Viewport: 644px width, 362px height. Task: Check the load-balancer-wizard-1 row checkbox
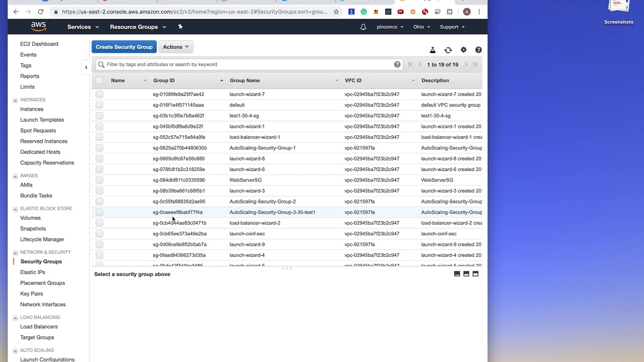point(99,137)
